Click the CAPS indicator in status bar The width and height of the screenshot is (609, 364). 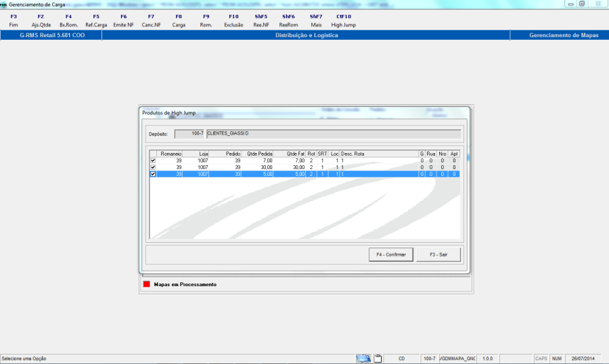pyautogui.click(x=541, y=359)
